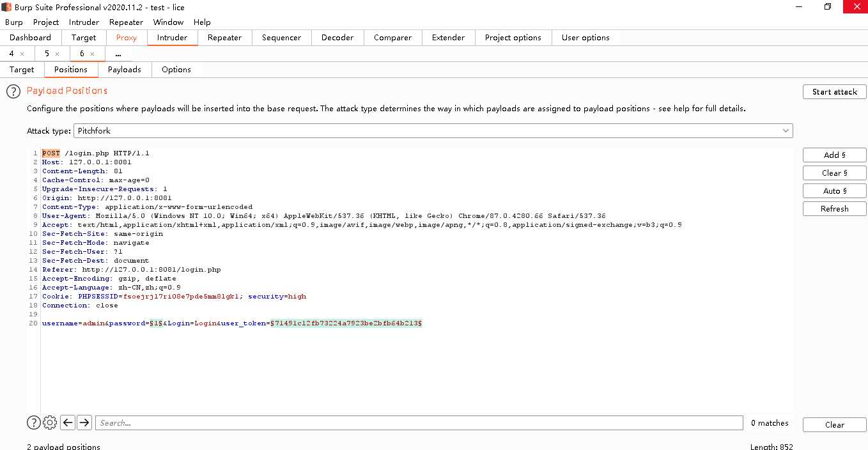Switch to the Sequencer tab
The image size is (868, 450).
(281, 38)
